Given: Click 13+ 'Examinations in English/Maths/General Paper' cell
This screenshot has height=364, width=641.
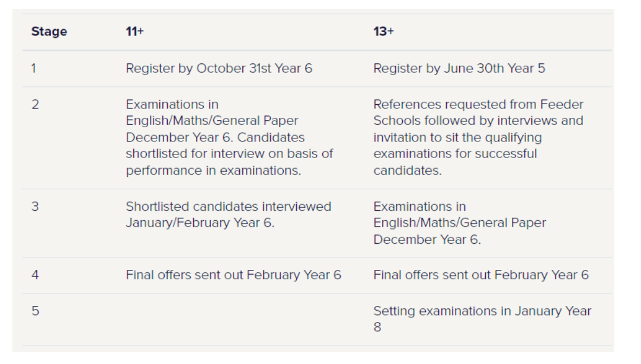Looking at the screenshot, I should pyautogui.click(x=460, y=223).
